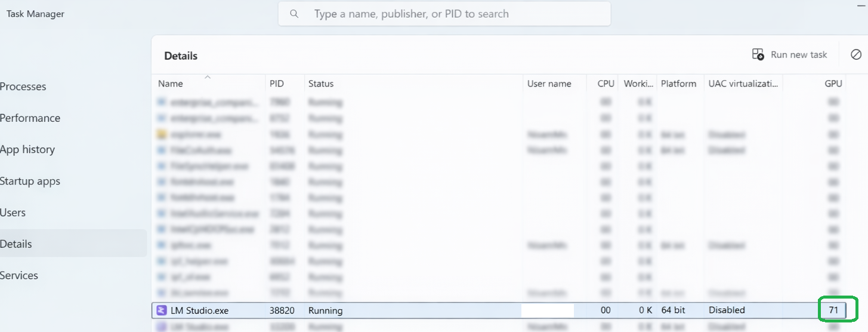Click the Details page heading
This screenshot has height=332, width=868.
(181, 56)
